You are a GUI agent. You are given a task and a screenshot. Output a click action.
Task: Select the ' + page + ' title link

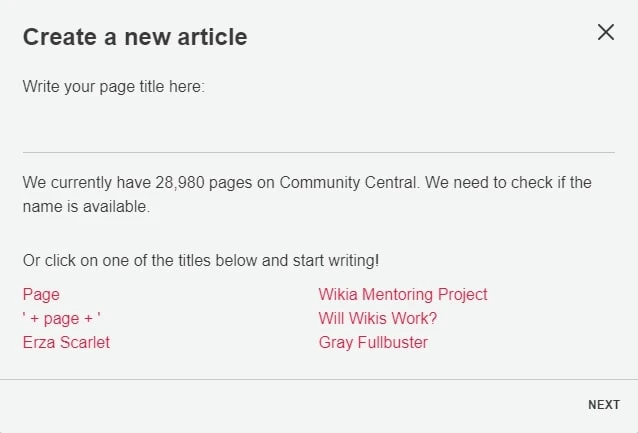(x=62, y=318)
